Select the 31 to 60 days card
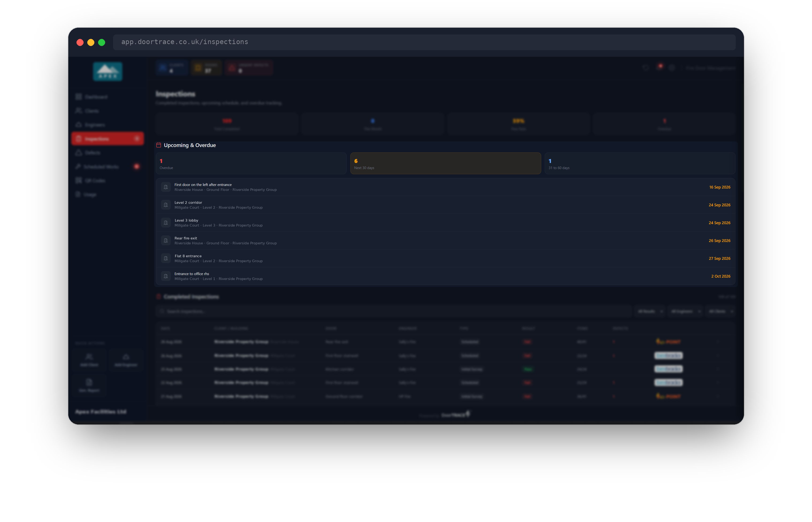 click(640, 163)
